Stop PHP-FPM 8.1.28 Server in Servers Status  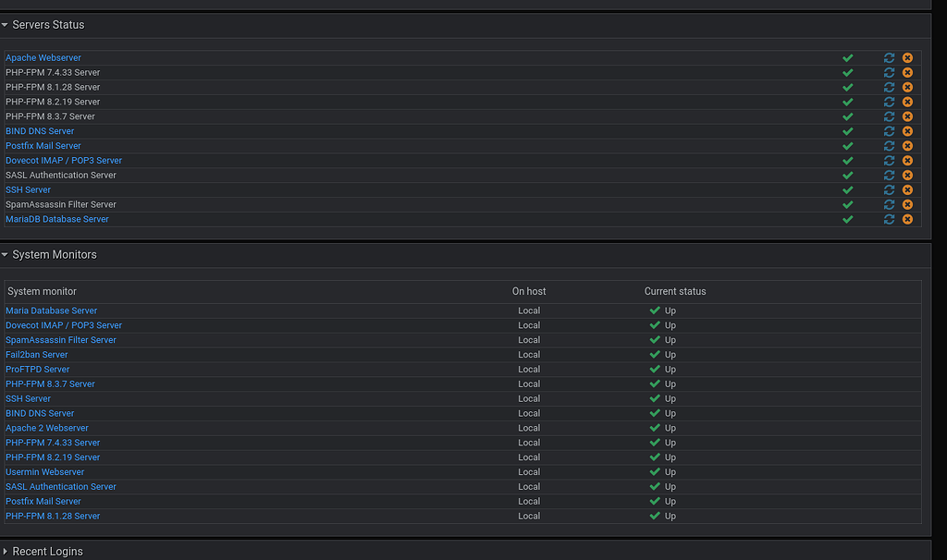[907, 87]
